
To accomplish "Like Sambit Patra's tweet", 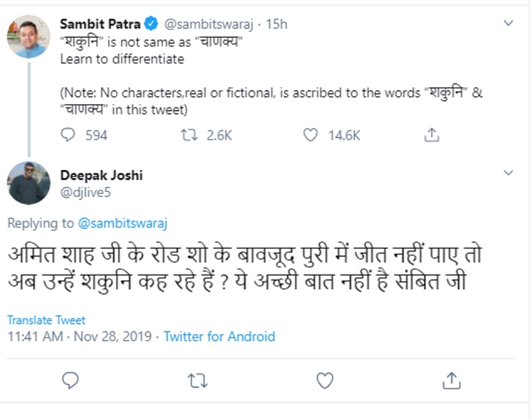I will (310, 135).
